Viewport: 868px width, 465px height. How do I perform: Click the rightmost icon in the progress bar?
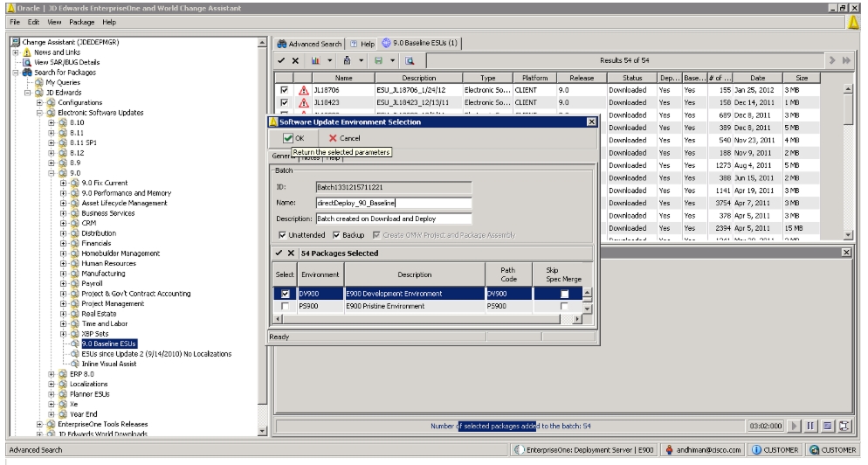coord(844,426)
